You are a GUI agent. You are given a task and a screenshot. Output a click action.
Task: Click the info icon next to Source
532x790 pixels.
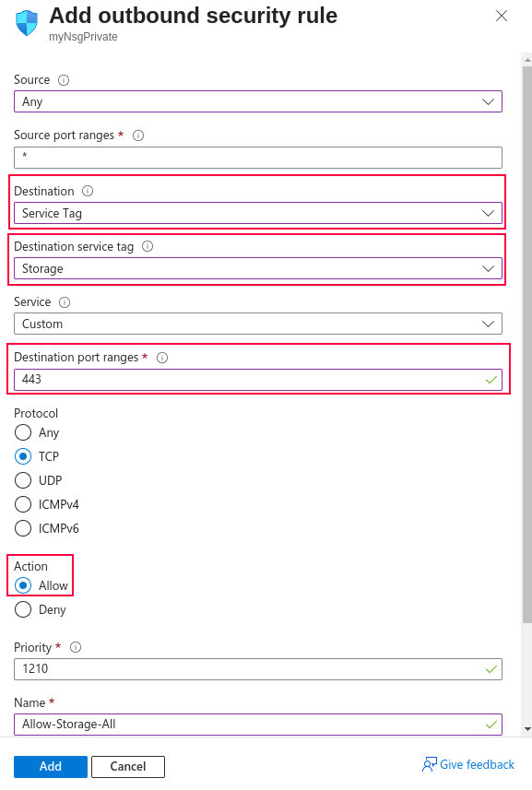[x=64, y=80]
